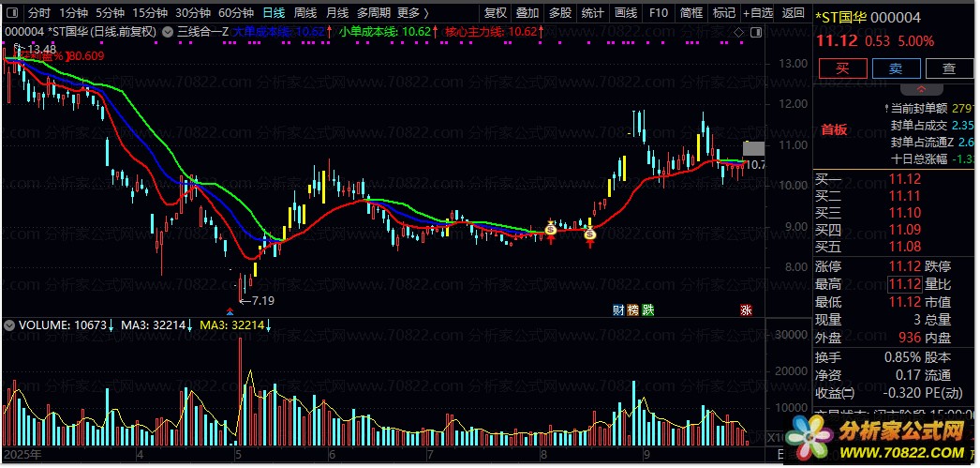
Task: Click the 小单成本线 indicator value
Action: pos(389,31)
